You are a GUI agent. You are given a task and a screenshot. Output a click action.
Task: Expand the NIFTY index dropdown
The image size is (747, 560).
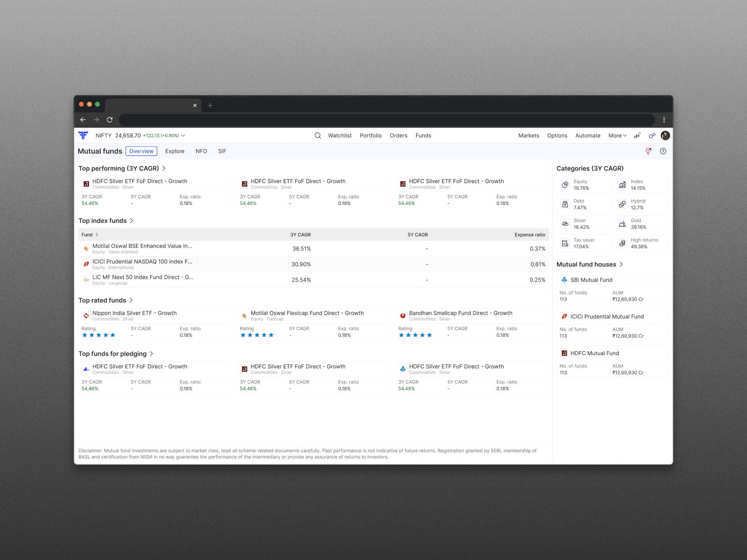click(183, 136)
